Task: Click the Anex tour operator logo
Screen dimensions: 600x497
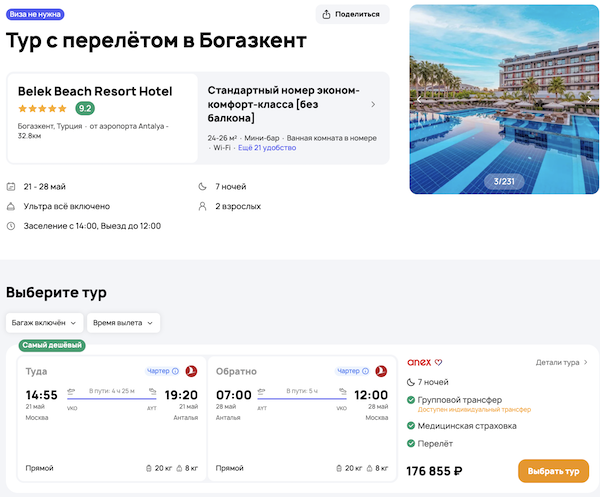Action: tap(418, 362)
